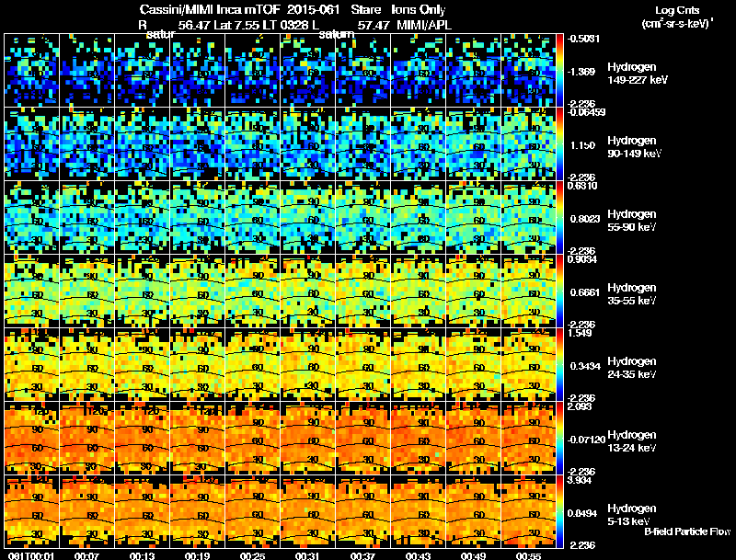The height and width of the screenshot is (560, 736).
Task: Click the Hydrogen 149-227 keV color bar
Action: (559, 71)
